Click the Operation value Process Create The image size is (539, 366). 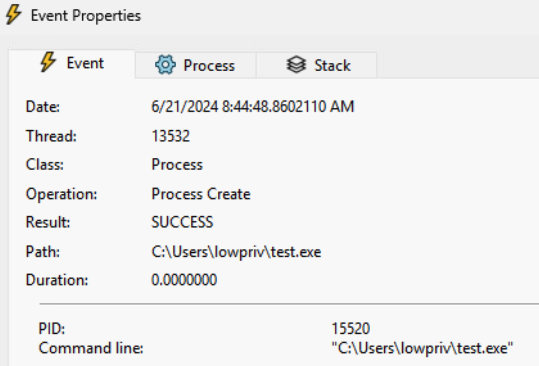201,194
